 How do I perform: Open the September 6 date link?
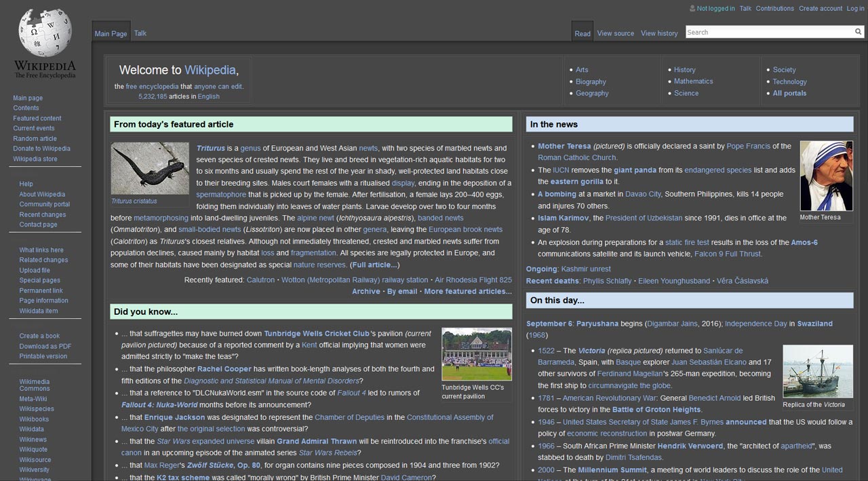pyautogui.click(x=549, y=324)
